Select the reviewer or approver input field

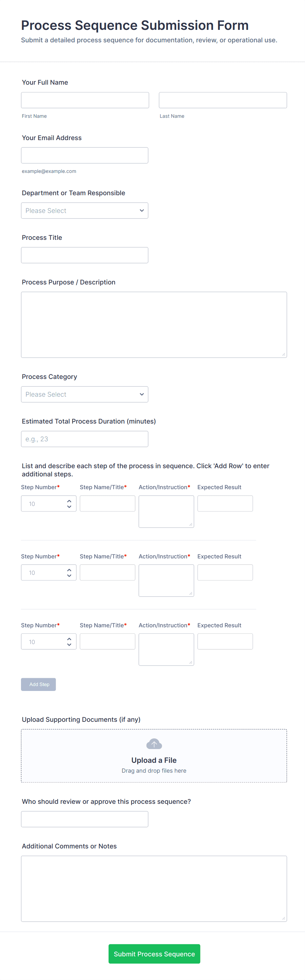(84, 819)
